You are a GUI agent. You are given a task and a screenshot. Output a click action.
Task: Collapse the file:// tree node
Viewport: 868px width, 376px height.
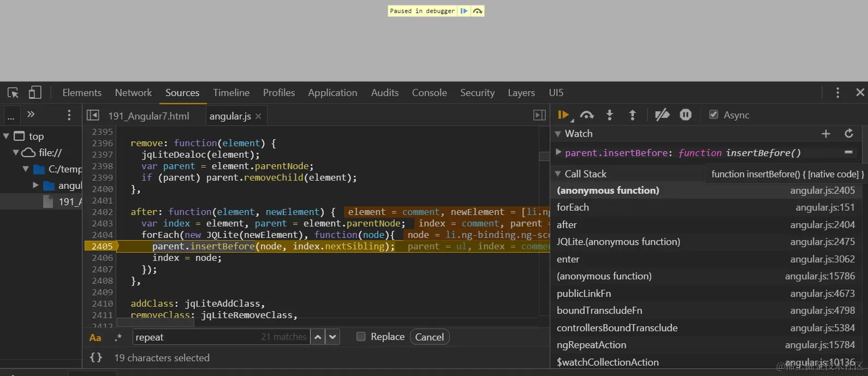[16, 153]
